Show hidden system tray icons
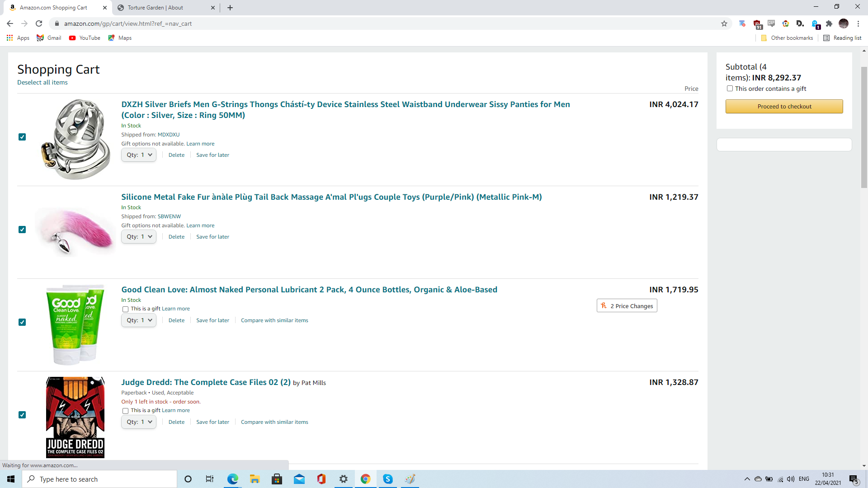 coord(747,479)
